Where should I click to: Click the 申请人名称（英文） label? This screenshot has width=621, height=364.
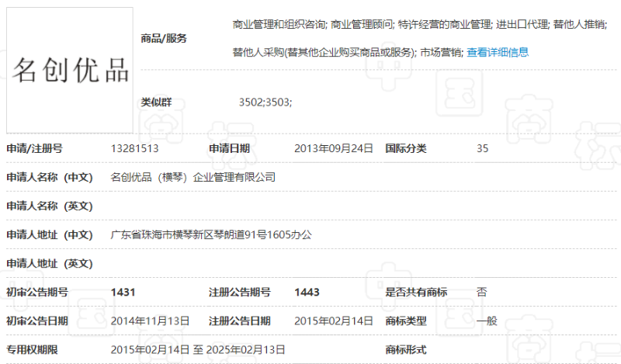(50, 206)
